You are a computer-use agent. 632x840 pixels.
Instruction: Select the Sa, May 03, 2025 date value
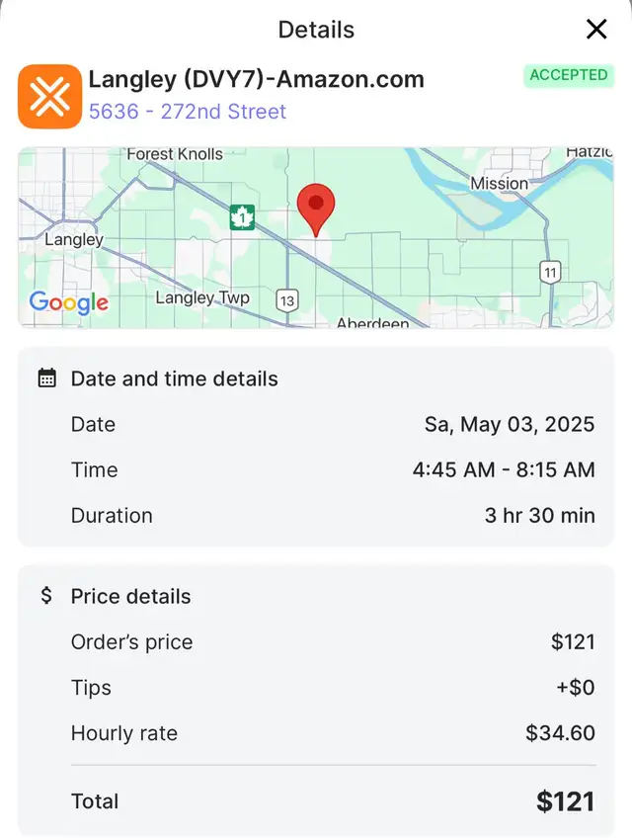tap(510, 424)
